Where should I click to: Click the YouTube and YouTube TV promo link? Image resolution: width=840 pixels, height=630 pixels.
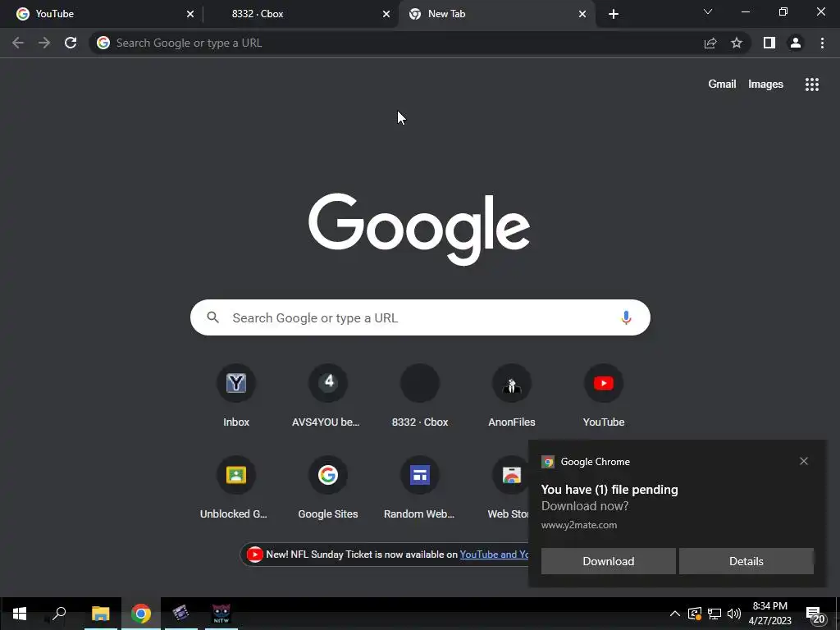[494, 555]
